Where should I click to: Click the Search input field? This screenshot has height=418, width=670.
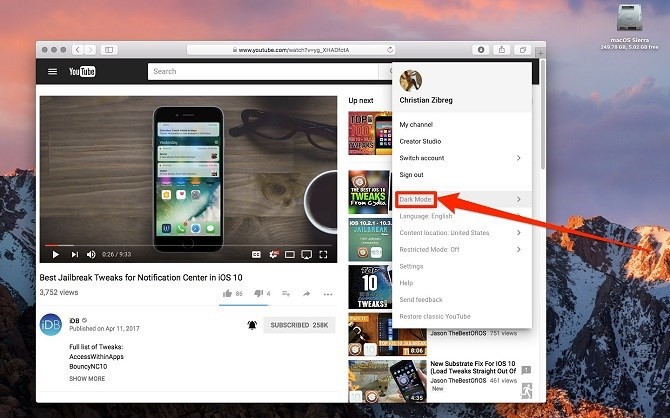(263, 71)
